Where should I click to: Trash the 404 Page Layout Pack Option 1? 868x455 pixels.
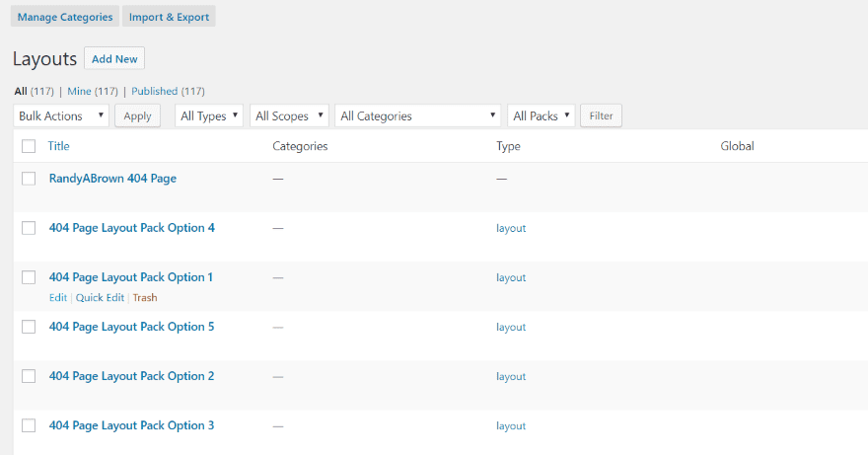click(145, 297)
